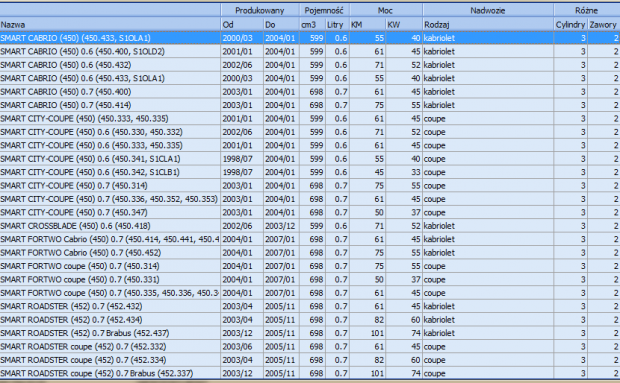Select SMART CITY-COUPE (450) 0.7 (450.347) row
The image size is (620, 383).
[310, 213]
